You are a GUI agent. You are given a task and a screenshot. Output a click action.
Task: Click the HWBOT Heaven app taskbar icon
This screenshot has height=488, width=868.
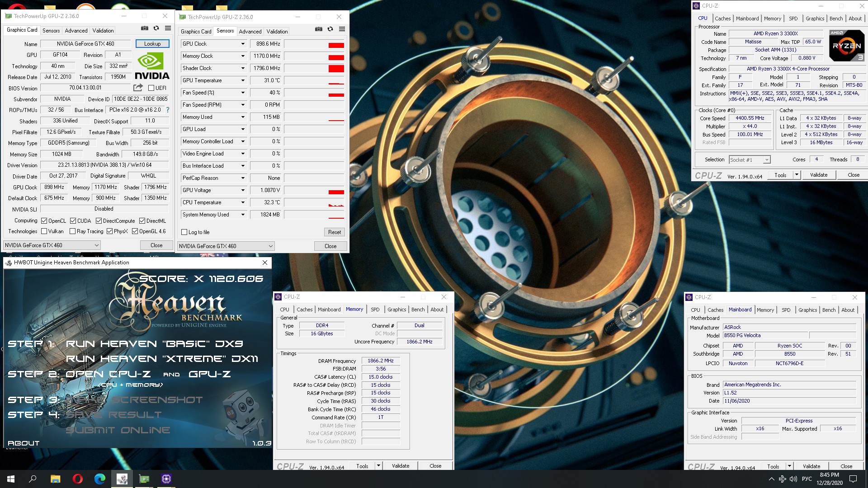pos(122,479)
